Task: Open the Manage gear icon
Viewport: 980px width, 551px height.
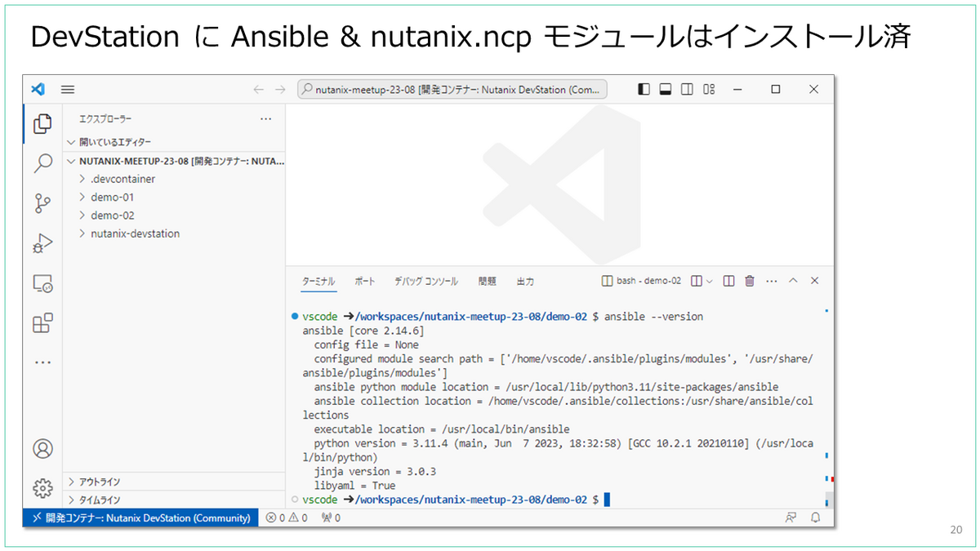Action: 42,488
